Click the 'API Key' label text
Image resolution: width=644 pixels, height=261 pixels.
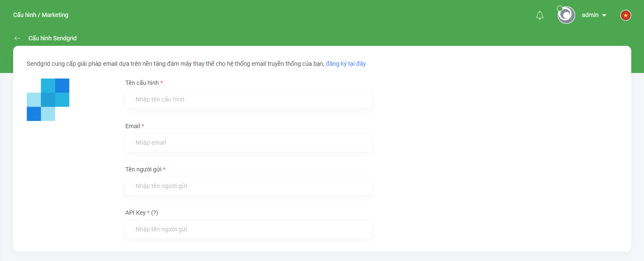click(136, 213)
